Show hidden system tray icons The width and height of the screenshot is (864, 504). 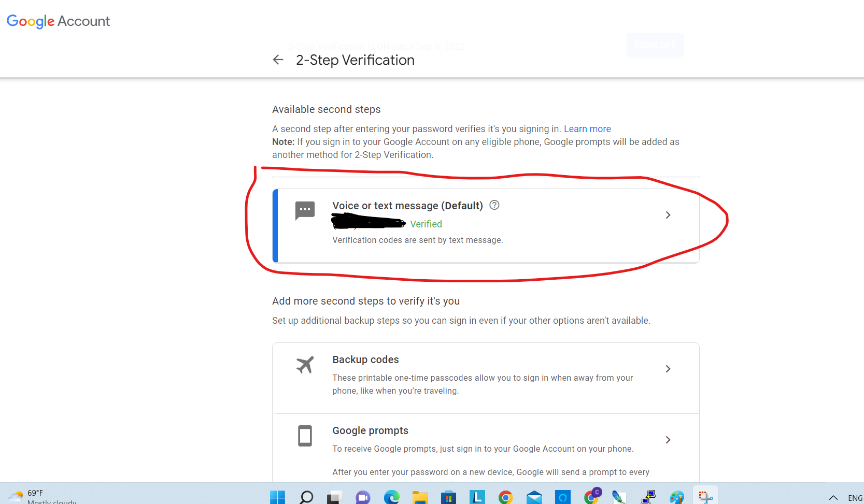[x=833, y=498]
